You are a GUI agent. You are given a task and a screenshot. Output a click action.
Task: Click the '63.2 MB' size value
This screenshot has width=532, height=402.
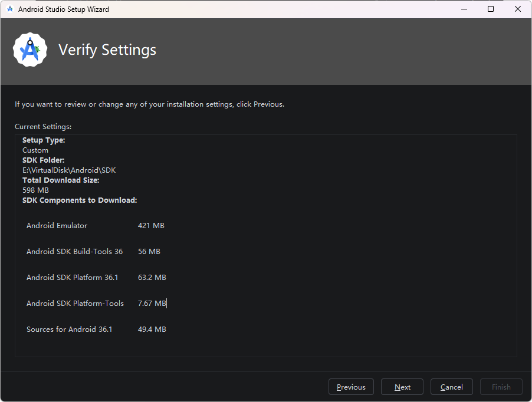pos(152,277)
